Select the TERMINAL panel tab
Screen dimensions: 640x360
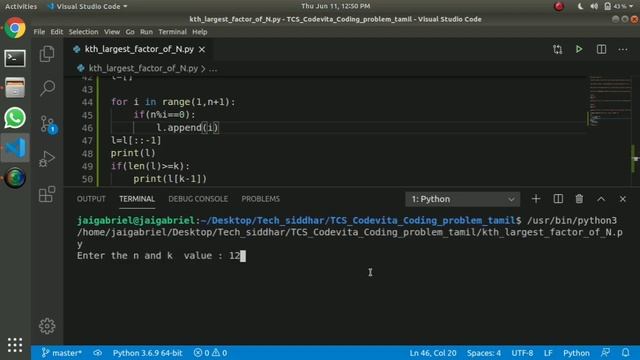137,199
